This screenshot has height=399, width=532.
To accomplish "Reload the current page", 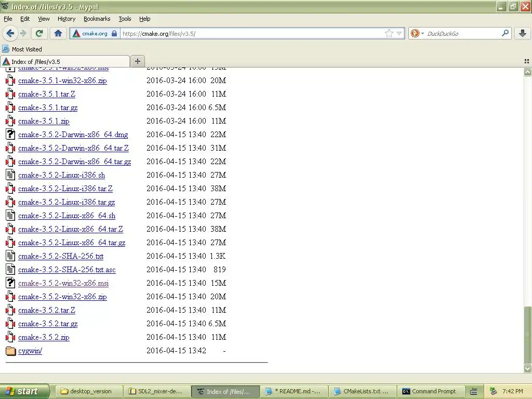I will point(39,33).
